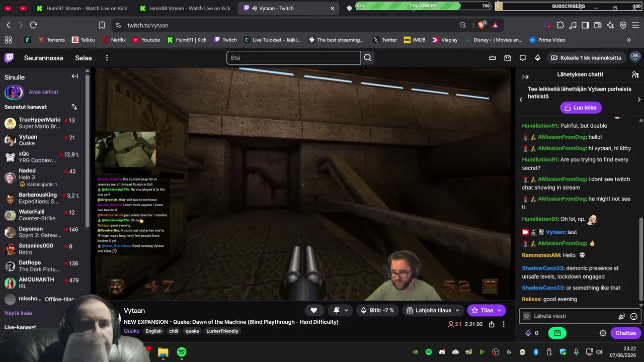The image size is (644, 362).
Task: Click the Chattaa send button
Action: point(626,333)
